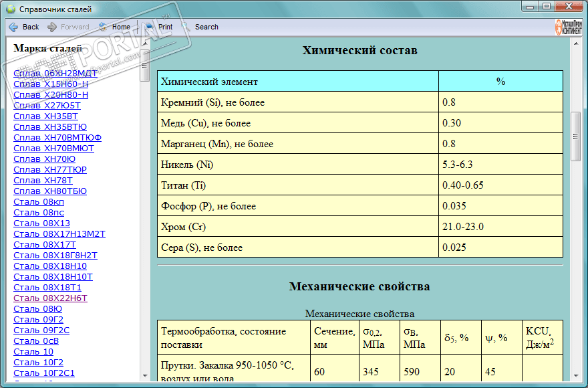Open link Сплав 06ХН28МДТ
This screenshot has height=388, width=588.
coord(55,73)
